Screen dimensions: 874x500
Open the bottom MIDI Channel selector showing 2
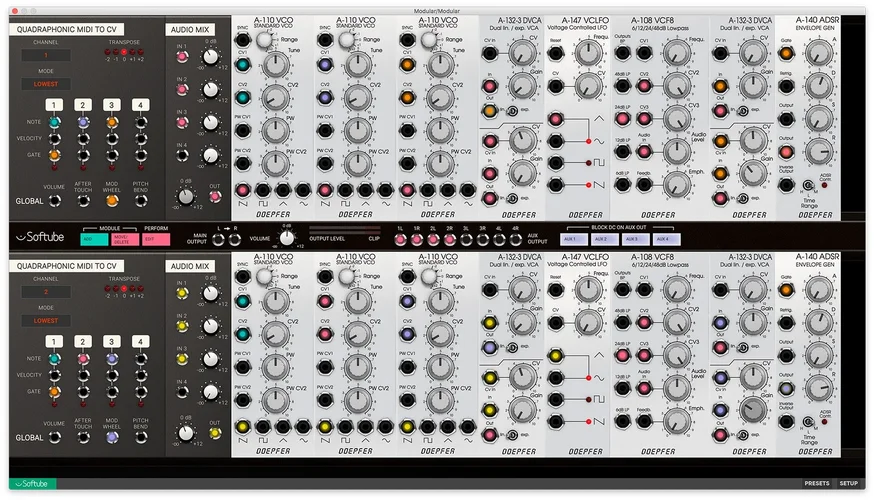click(x=44, y=292)
